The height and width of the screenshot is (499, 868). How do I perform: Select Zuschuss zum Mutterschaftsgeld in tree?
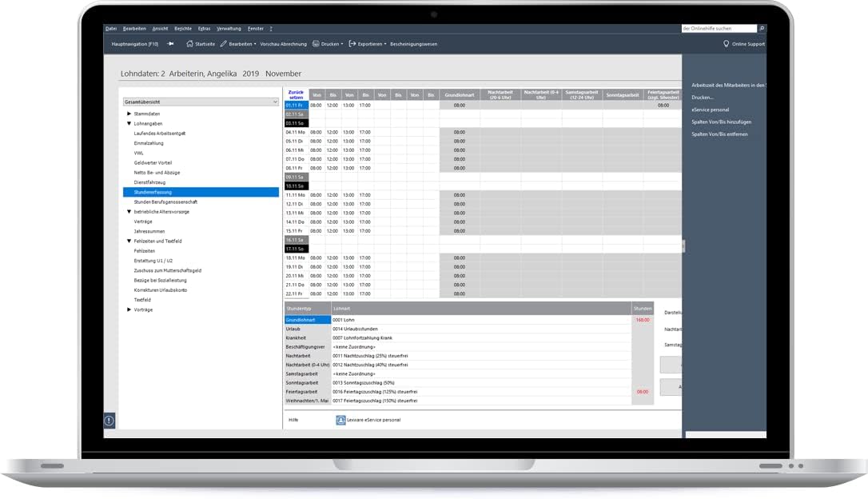tap(167, 271)
